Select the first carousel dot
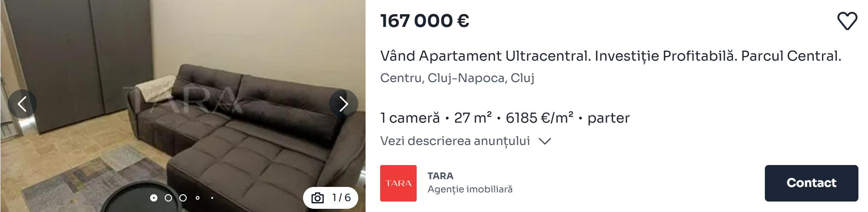 154,198
